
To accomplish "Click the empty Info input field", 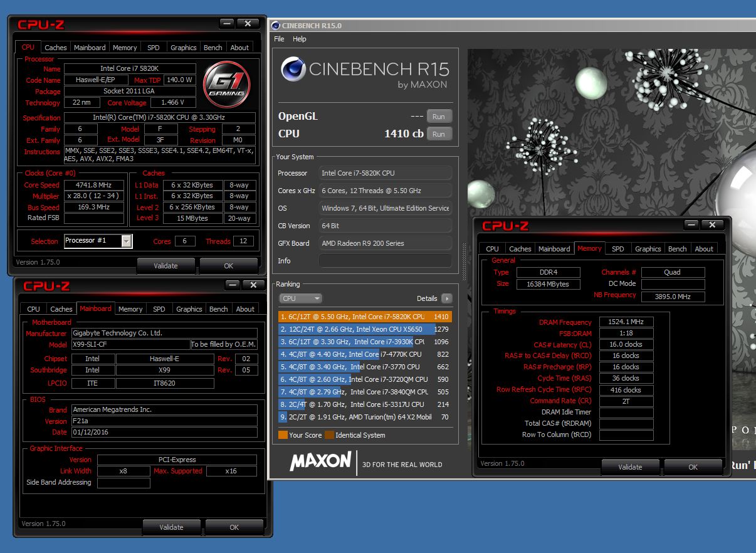I will tap(385, 261).
